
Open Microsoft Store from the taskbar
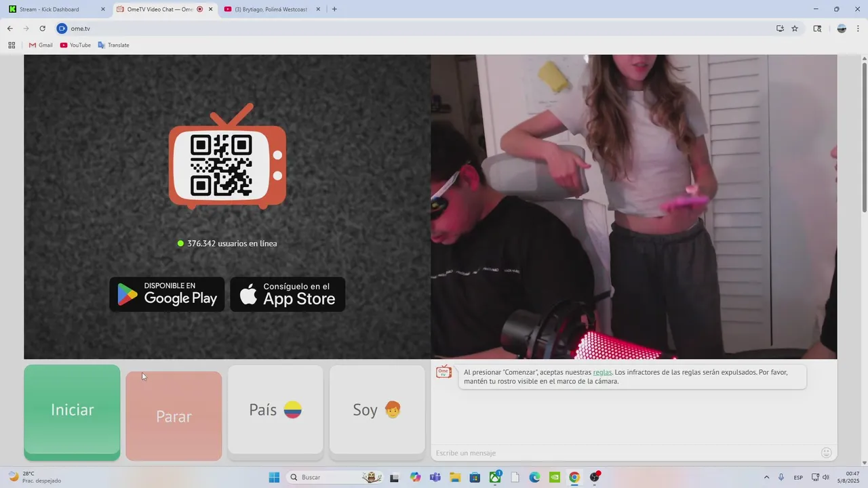(475, 477)
